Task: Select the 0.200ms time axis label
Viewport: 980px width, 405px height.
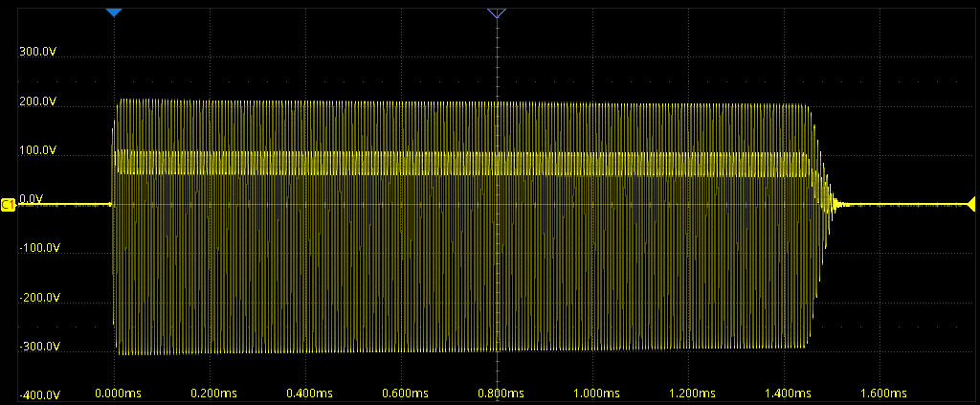Action: (x=213, y=394)
